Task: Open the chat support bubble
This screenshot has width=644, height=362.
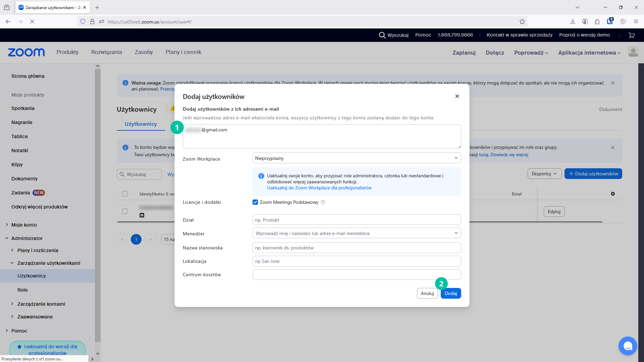Action: (628, 346)
